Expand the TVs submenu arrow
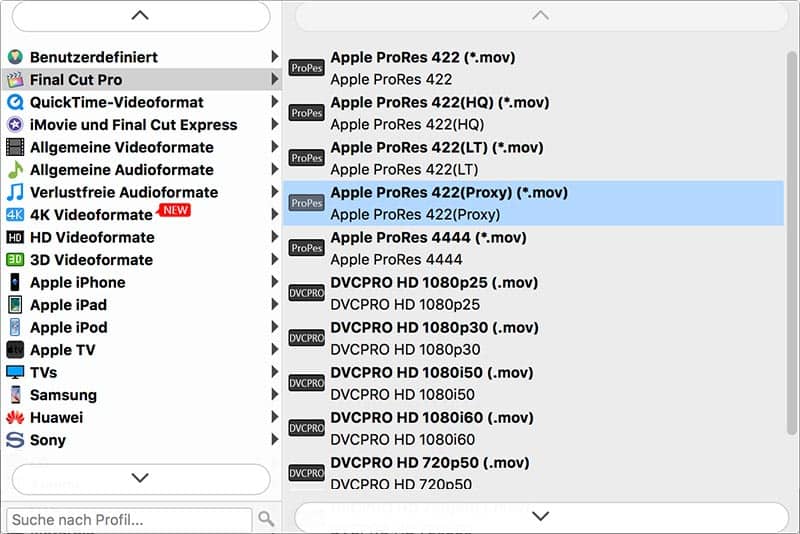Viewport: 800px width, 534px height. click(x=274, y=371)
